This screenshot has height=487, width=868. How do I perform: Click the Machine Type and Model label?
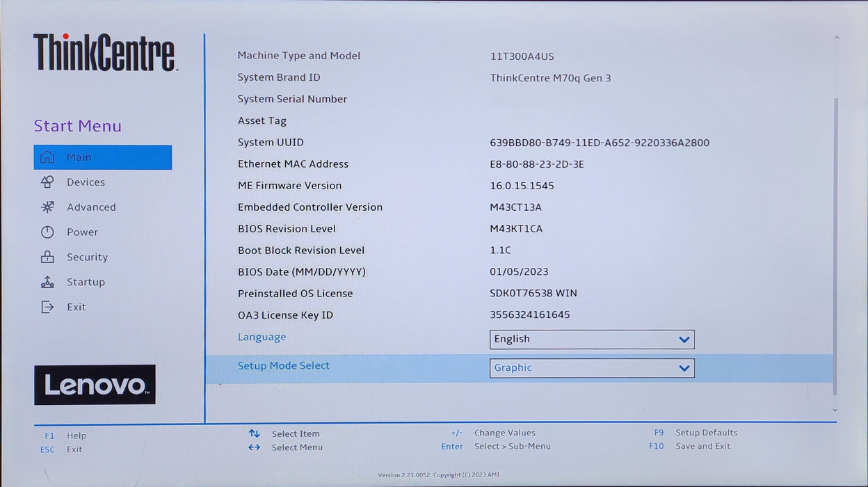(299, 56)
